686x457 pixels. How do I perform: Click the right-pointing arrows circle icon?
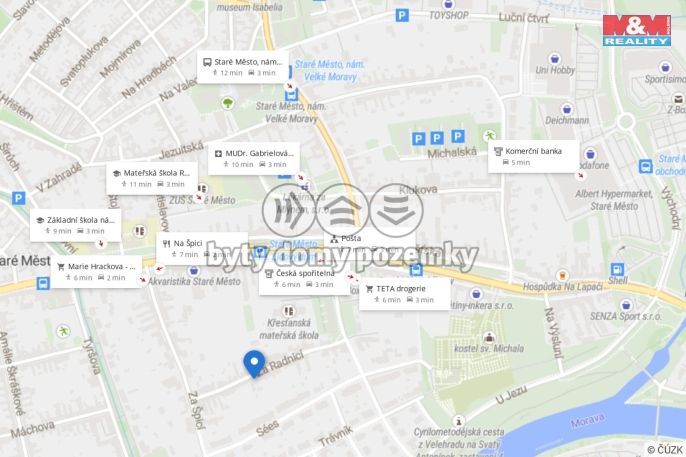pos(289,210)
